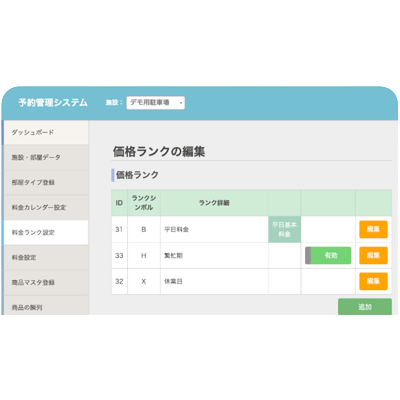Click the 繁忙期 detail cell
This screenshot has height=400, width=400.
(x=214, y=256)
